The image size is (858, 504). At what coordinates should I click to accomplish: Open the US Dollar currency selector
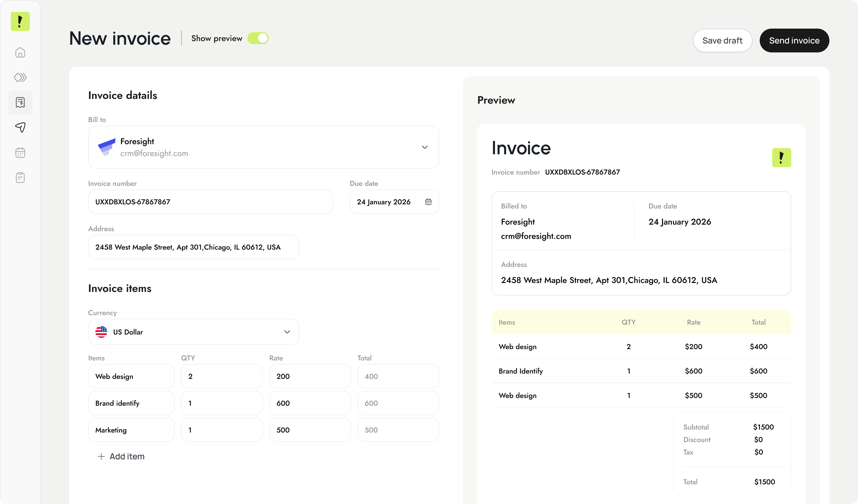coord(193,332)
